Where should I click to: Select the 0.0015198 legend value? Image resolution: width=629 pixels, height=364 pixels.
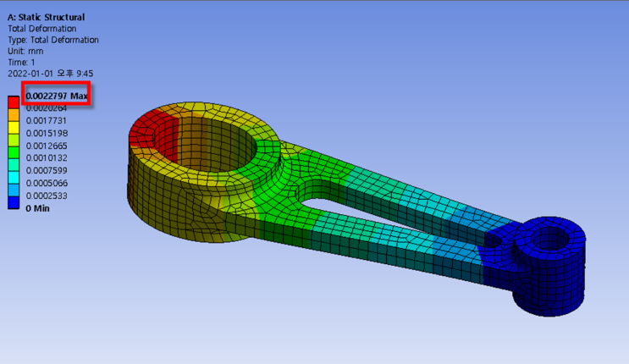[47, 133]
